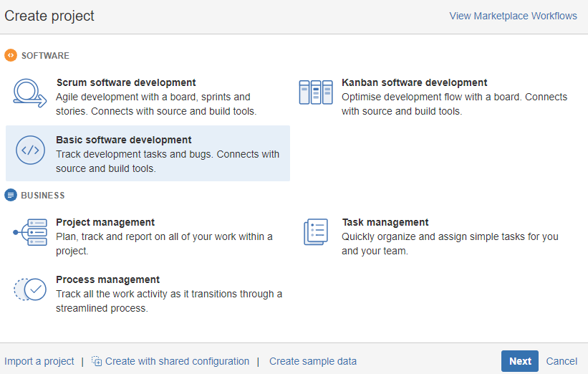Click the blue Business category icon
Image resolution: width=588 pixels, height=374 pixels.
[x=11, y=195]
